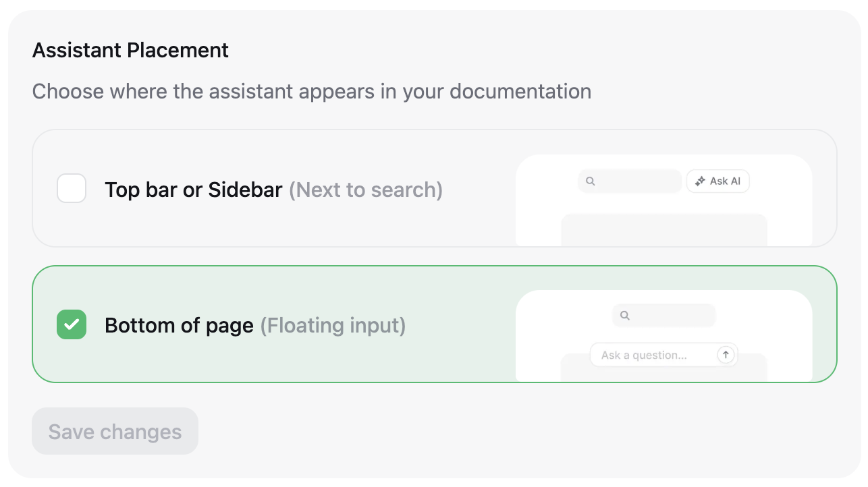Viewport: 868px width, 487px height.
Task: Click the checkmark icon inside the green checkbox
Action: pyautogui.click(x=72, y=324)
